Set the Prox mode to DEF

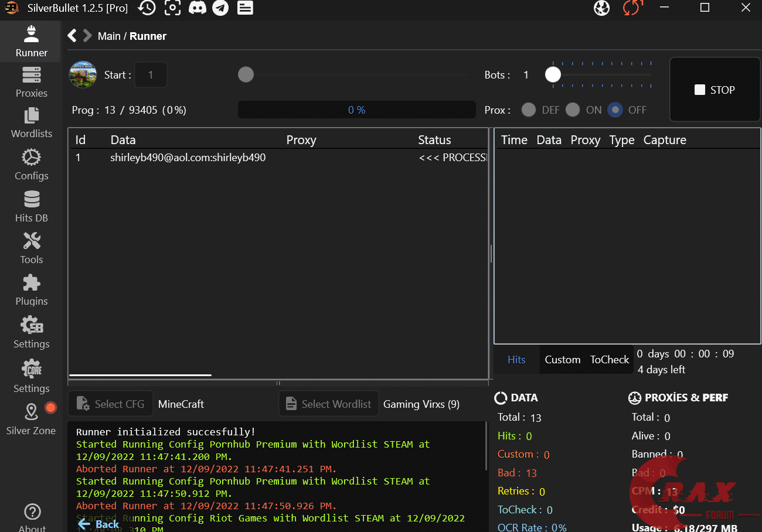click(529, 110)
